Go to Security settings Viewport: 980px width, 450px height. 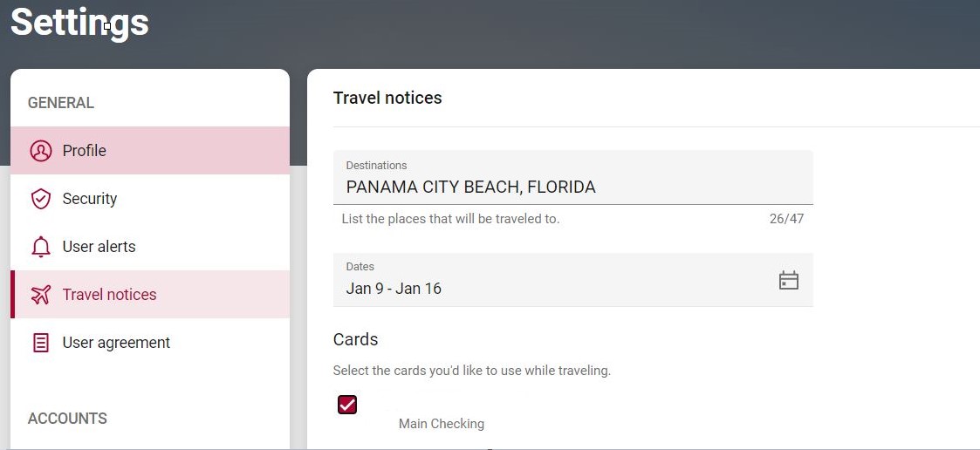(90, 199)
